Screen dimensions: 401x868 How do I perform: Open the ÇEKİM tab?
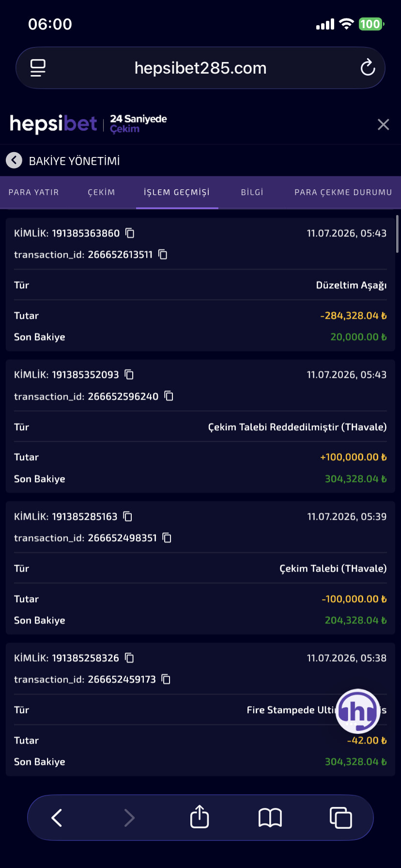click(101, 192)
